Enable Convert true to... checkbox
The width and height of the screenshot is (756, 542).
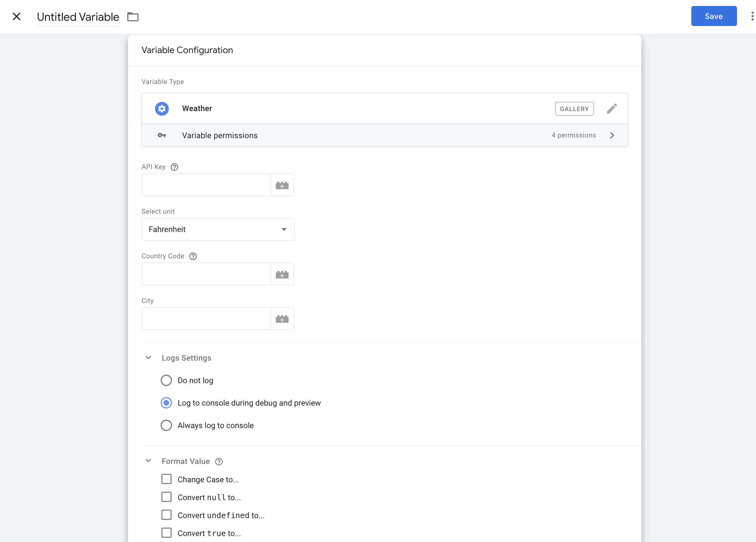point(166,533)
